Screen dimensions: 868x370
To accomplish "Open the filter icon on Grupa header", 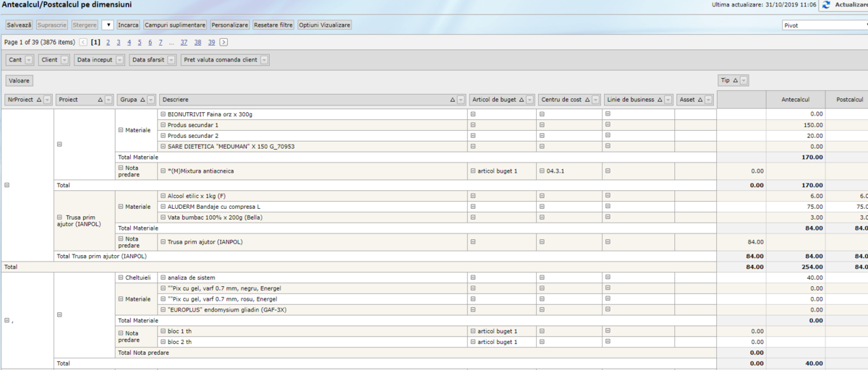I will 150,100.
